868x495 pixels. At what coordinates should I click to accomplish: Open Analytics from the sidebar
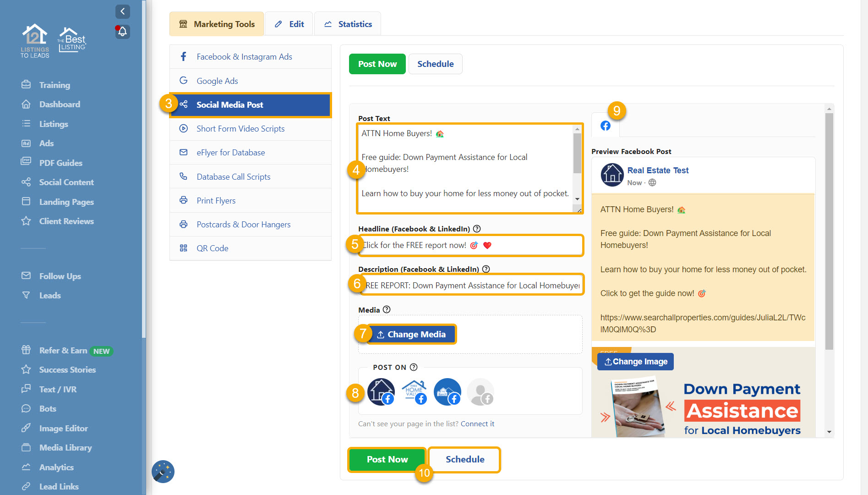pyautogui.click(x=56, y=467)
